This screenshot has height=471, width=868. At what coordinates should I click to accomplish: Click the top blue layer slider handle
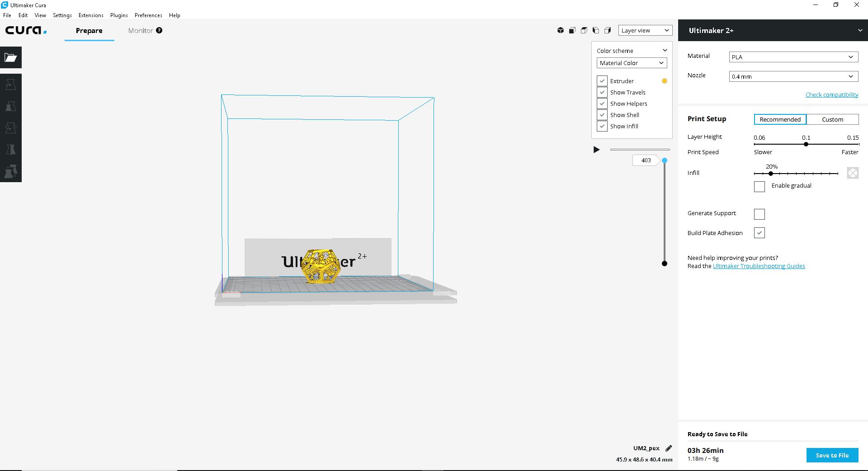tap(665, 160)
